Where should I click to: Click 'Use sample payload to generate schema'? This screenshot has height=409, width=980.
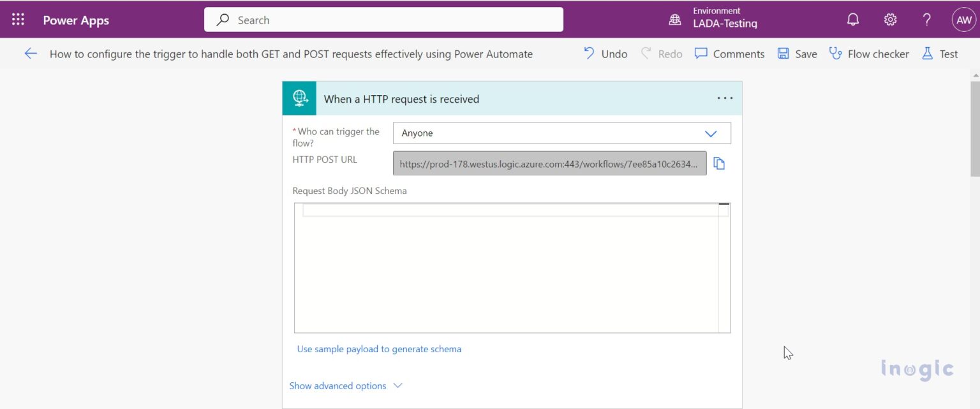pyautogui.click(x=379, y=349)
